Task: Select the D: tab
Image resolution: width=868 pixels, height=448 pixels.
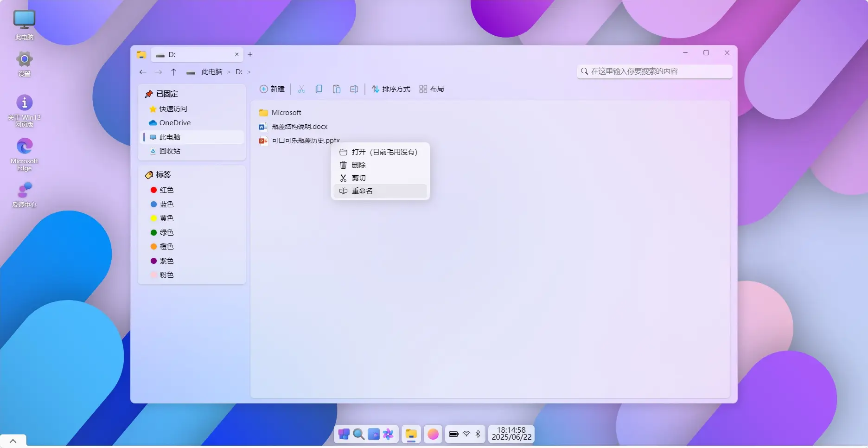Action: point(196,55)
